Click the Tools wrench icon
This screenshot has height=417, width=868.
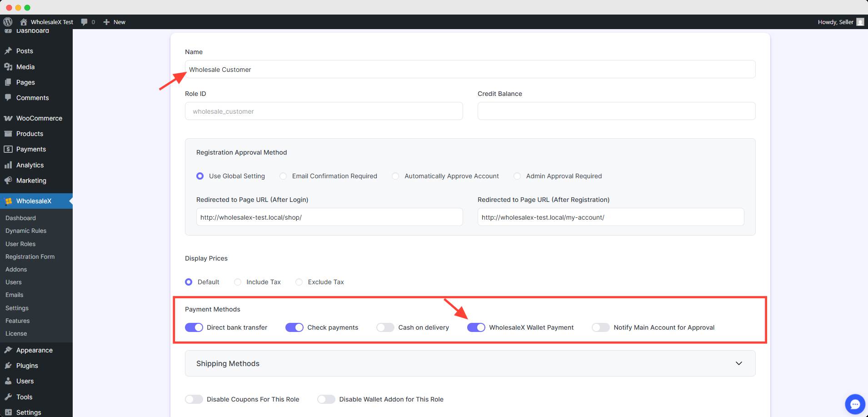(x=8, y=397)
